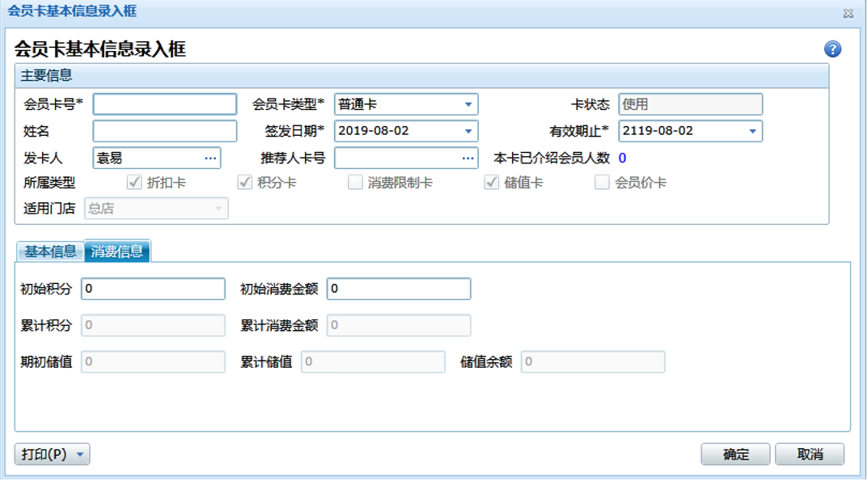Click the ellipsis button in 推荐人卡号 field
The width and height of the screenshot is (868, 482).
tap(468, 158)
